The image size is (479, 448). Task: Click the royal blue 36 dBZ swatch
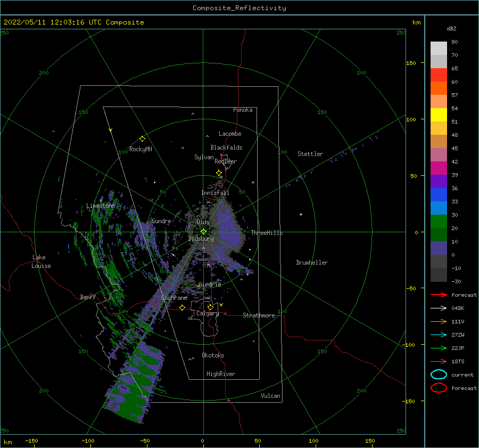pyautogui.click(x=439, y=194)
